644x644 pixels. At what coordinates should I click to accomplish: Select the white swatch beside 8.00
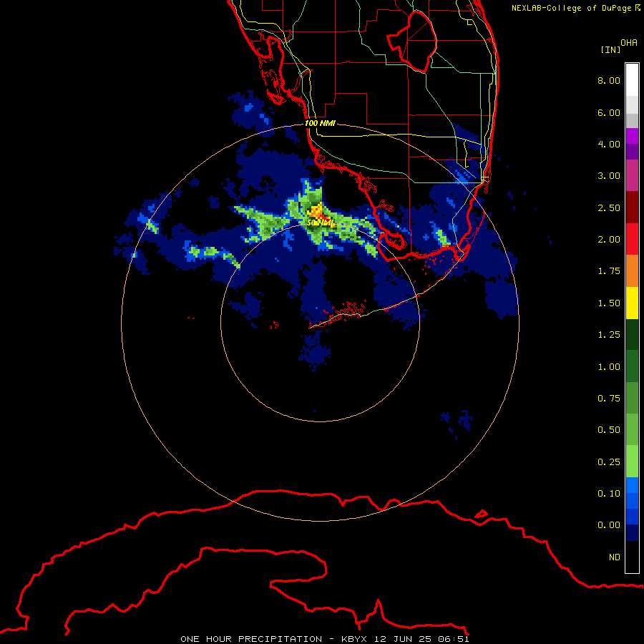tap(632, 80)
